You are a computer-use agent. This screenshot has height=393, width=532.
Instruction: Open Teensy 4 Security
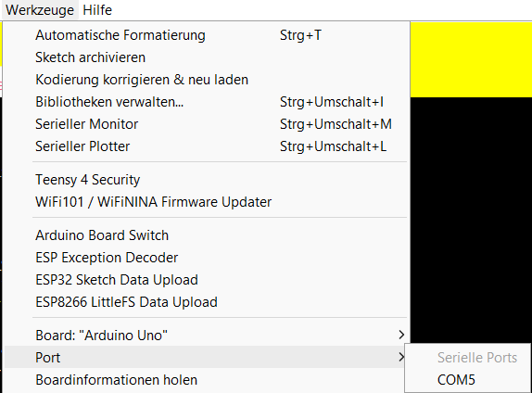pyautogui.click(x=207, y=180)
